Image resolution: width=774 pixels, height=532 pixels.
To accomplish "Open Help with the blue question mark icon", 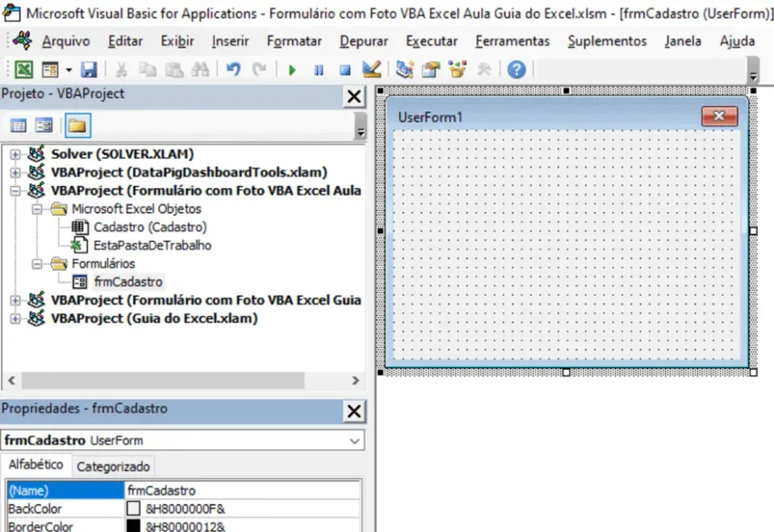I will pos(516,69).
